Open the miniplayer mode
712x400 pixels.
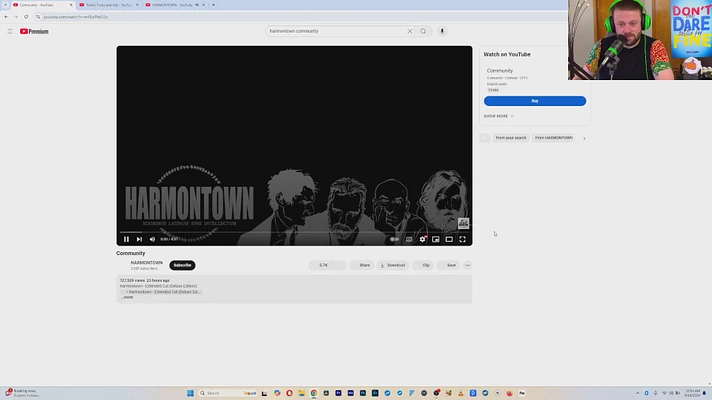point(436,239)
